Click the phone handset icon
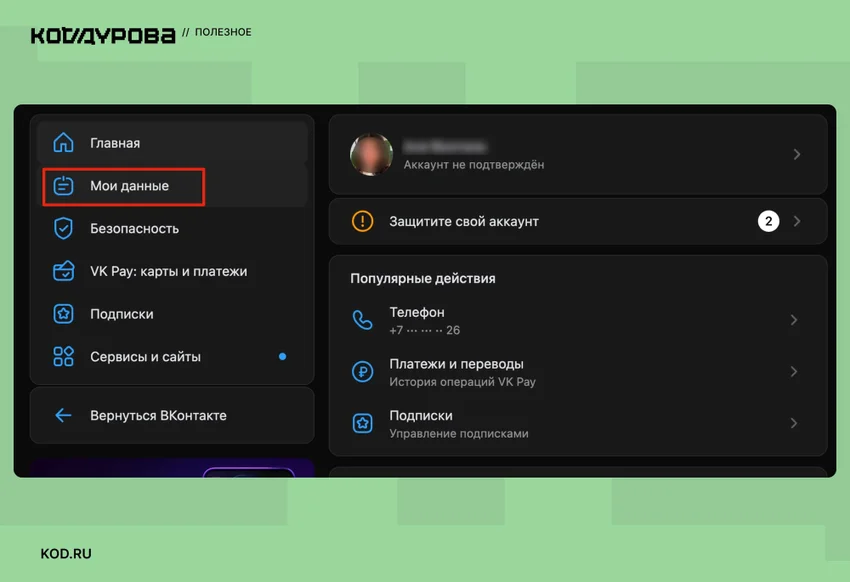The height and width of the screenshot is (582, 850). pos(363,320)
